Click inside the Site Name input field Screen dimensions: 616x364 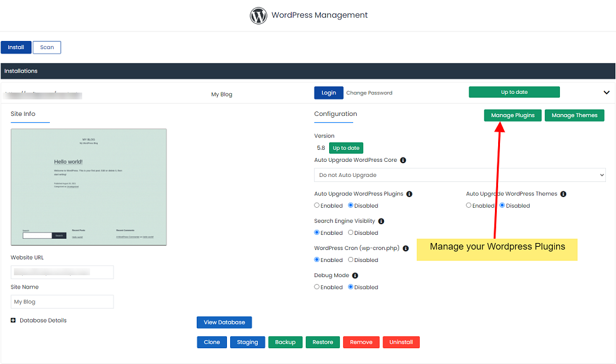pos(62,301)
